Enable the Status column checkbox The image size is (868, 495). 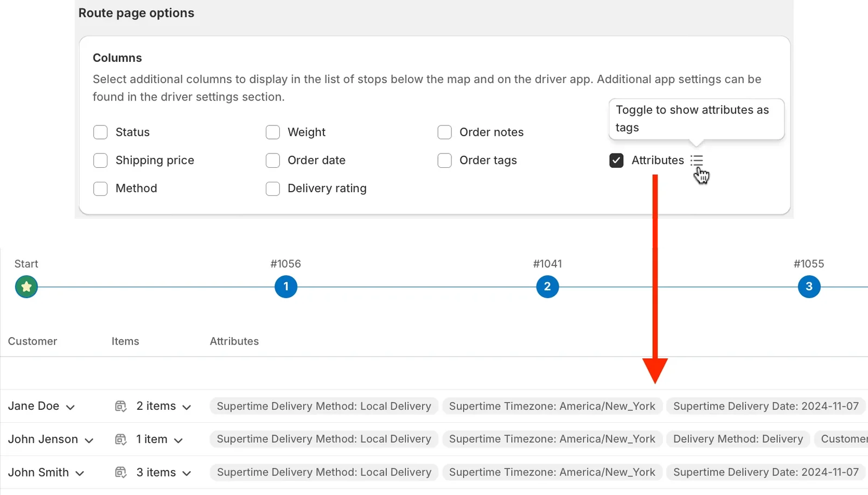[x=100, y=132]
